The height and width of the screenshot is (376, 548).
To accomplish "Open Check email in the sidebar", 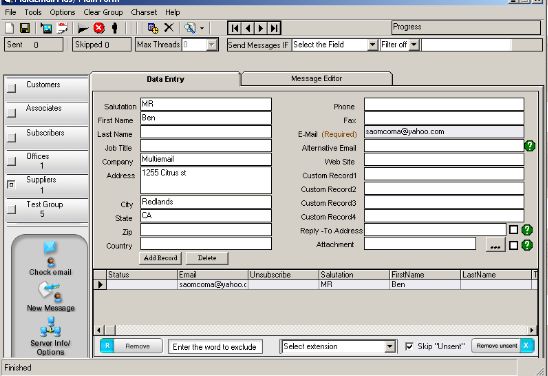I will [x=50, y=259].
